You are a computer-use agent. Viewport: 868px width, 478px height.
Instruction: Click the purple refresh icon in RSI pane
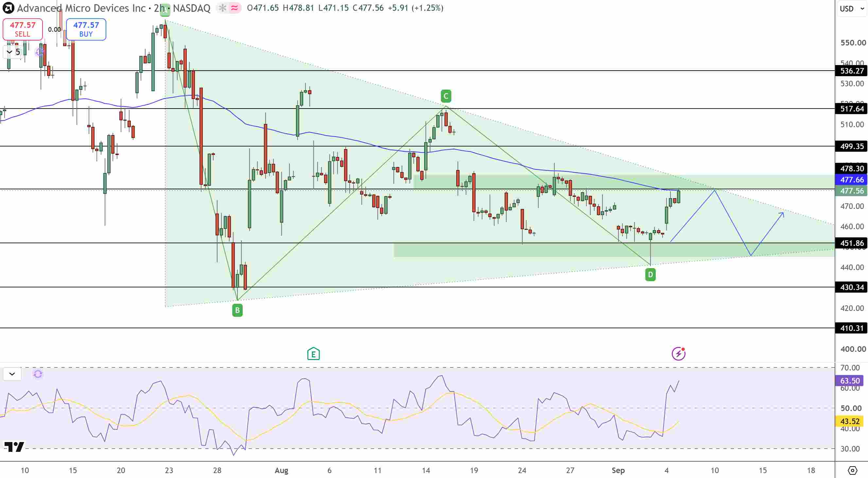coord(38,374)
